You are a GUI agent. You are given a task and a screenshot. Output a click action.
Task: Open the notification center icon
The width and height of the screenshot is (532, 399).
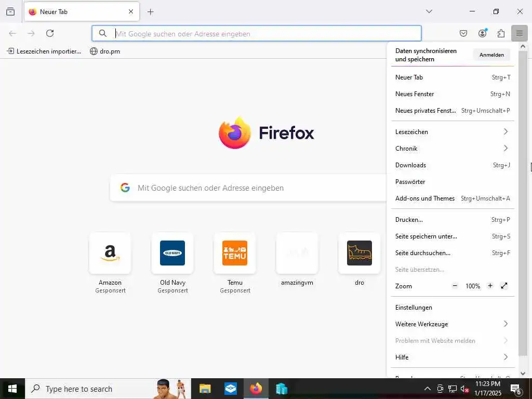coord(516,389)
